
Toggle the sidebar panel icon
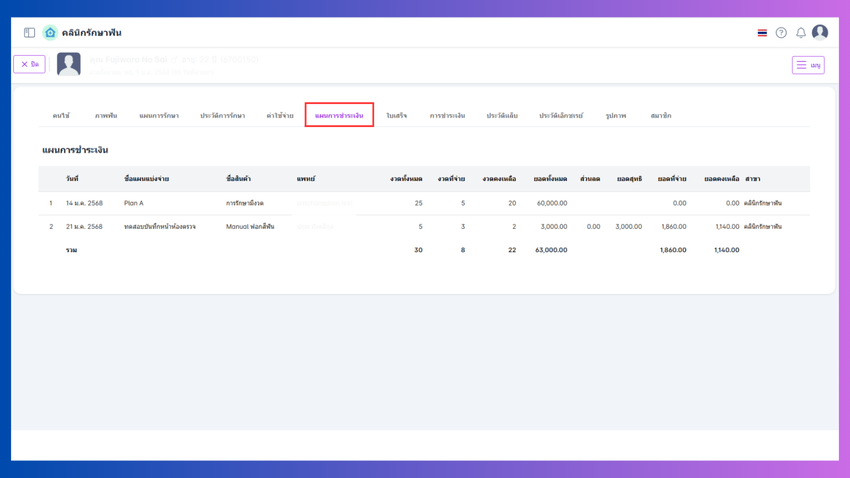29,33
